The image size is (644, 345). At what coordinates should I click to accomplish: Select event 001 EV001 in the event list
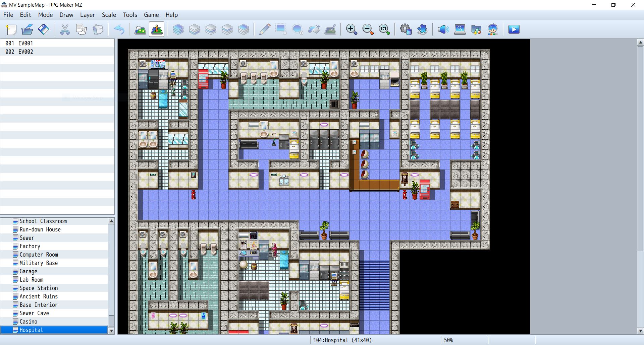(x=57, y=43)
